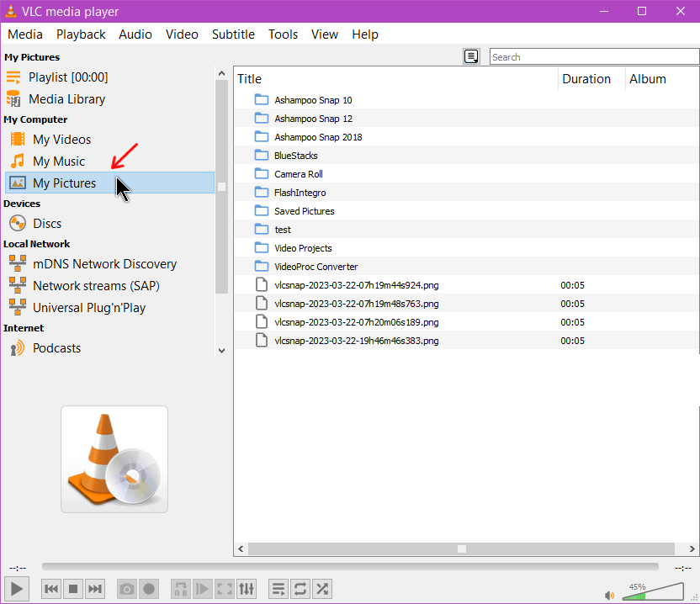Screen dimensions: 700x604
Task: Maximize the VLC window
Action: click(641, 11)
